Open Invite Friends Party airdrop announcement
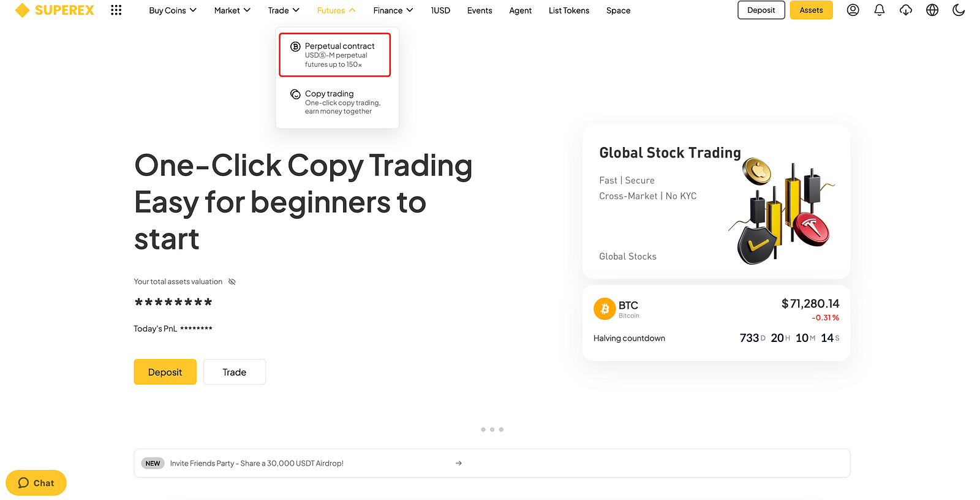The width and height of the screenshot is (980, 500). [x=492, y=463]
